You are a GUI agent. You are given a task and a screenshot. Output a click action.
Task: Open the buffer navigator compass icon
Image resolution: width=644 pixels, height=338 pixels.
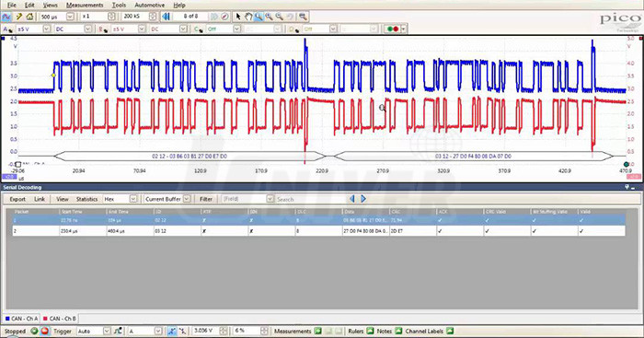(x=224, y=17)
